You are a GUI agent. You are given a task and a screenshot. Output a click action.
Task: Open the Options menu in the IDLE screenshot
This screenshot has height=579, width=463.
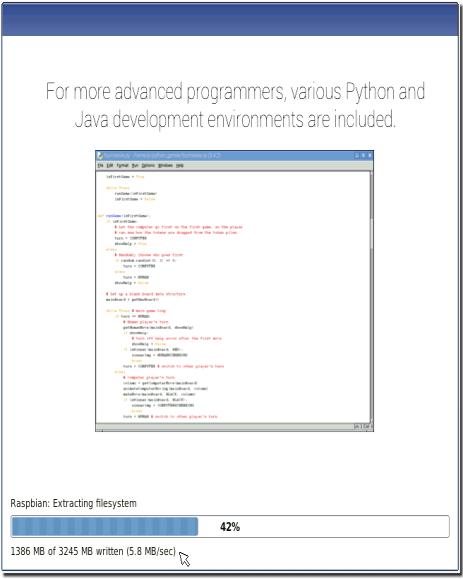click(148, 165)
